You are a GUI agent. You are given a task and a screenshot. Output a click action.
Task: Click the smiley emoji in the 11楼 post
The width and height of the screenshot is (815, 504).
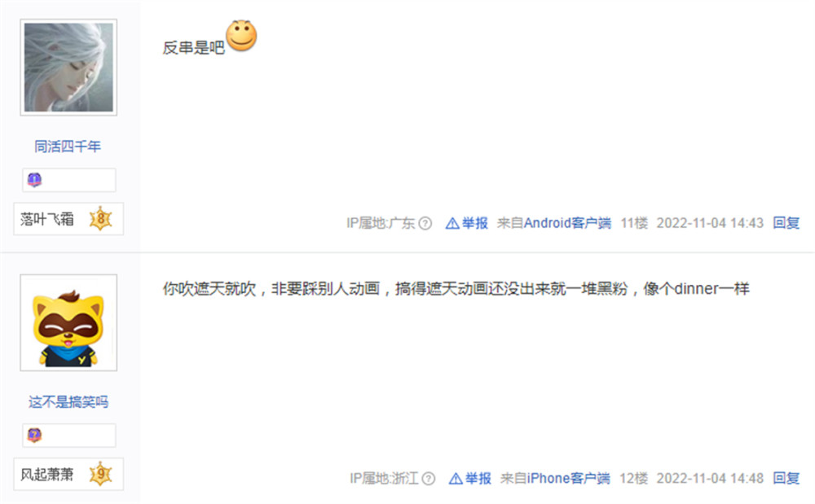[241, 36]
